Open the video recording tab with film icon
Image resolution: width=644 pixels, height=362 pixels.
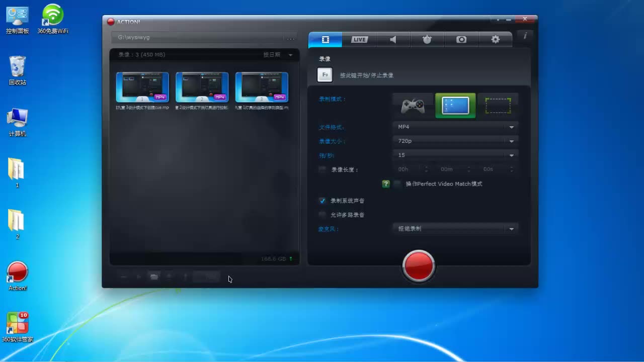click(x=325, y=40)
